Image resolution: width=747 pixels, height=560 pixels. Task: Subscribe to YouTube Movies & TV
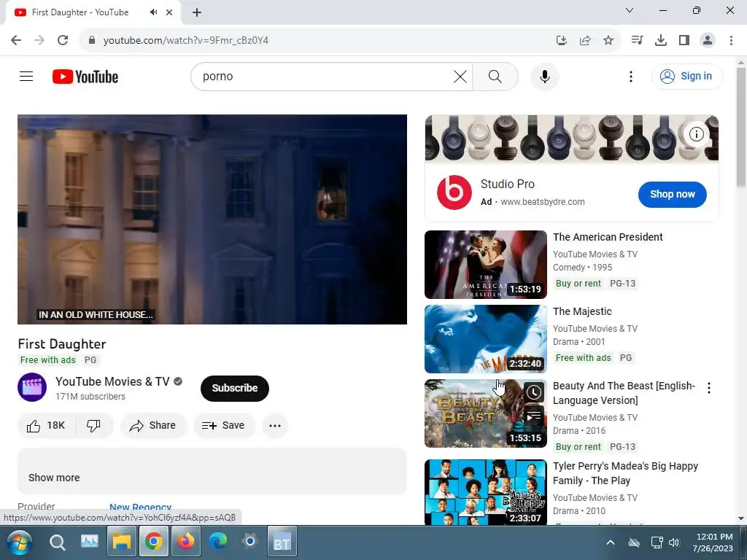click(235, 388)
